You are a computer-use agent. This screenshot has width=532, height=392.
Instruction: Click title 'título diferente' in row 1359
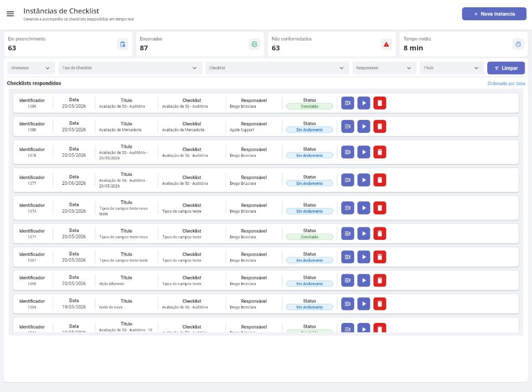point(112,284)
